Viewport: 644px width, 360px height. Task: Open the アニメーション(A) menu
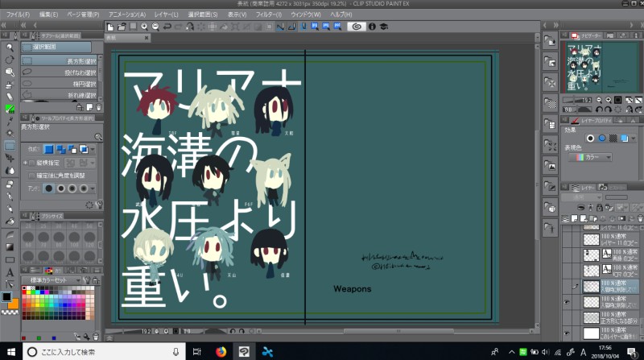tap(127, 14)
